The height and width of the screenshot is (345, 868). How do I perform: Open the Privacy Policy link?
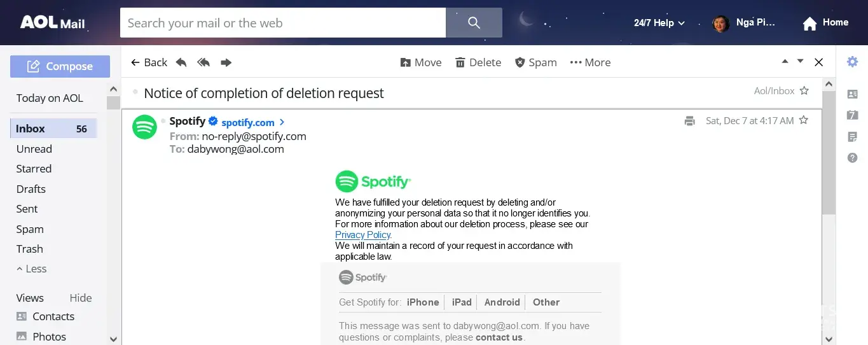click(362, 235)
